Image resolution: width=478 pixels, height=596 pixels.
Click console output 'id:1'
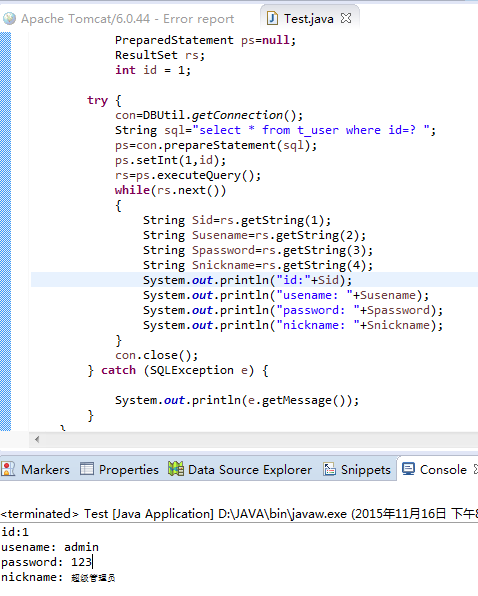(x=15, y=532)
